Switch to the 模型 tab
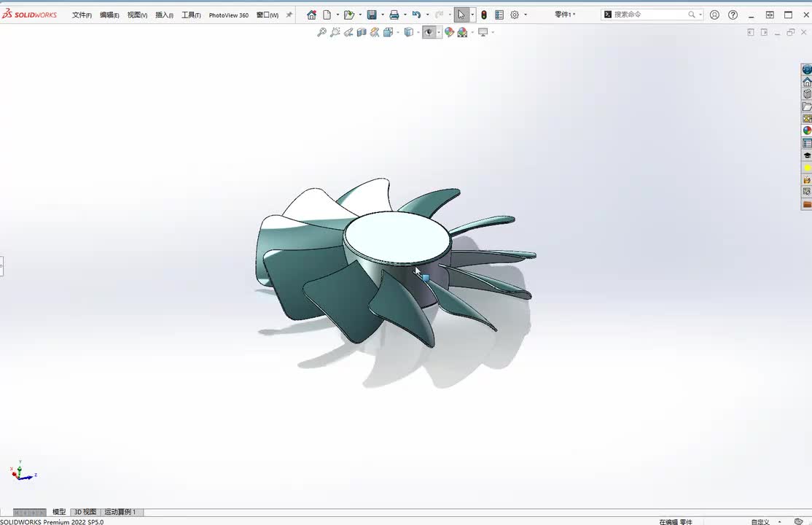Viewport: 812px width, 525px height. [59, 512]
